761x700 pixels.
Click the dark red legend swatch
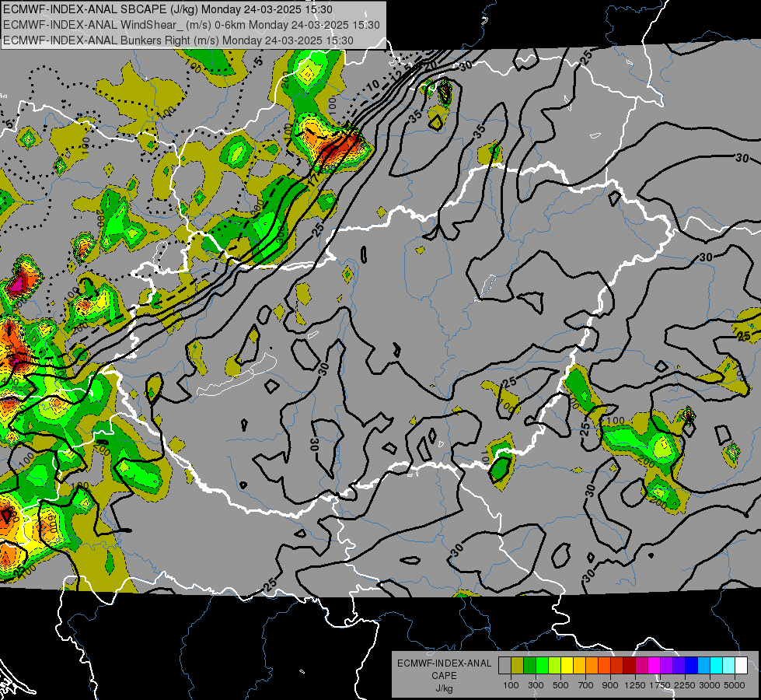click(x=629, y=665)
